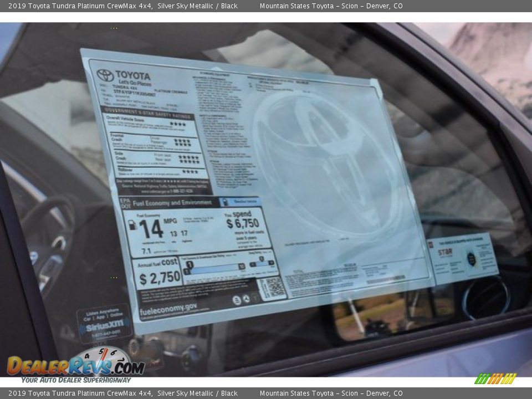Click the Overall Vehicle Score star rating
Image resolution: width=532 pixels, height=399 pixels.
pyautogui.click(x=178, y=124)
